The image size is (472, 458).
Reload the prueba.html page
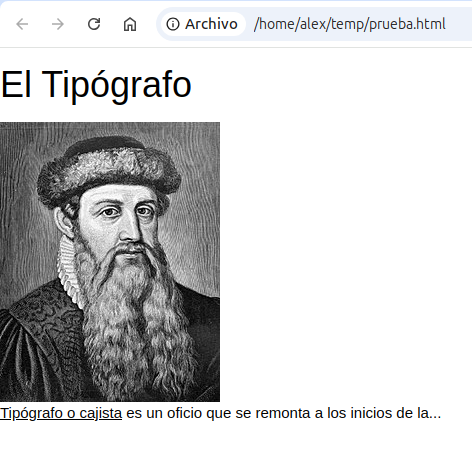coord(94,24)
